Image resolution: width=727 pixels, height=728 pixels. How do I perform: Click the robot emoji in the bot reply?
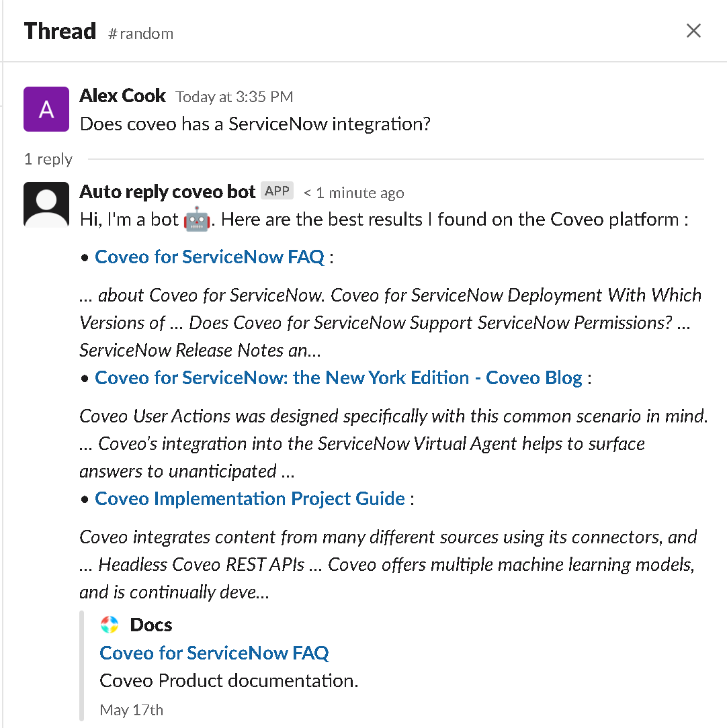pyautogui.click(x=196, y=219)
